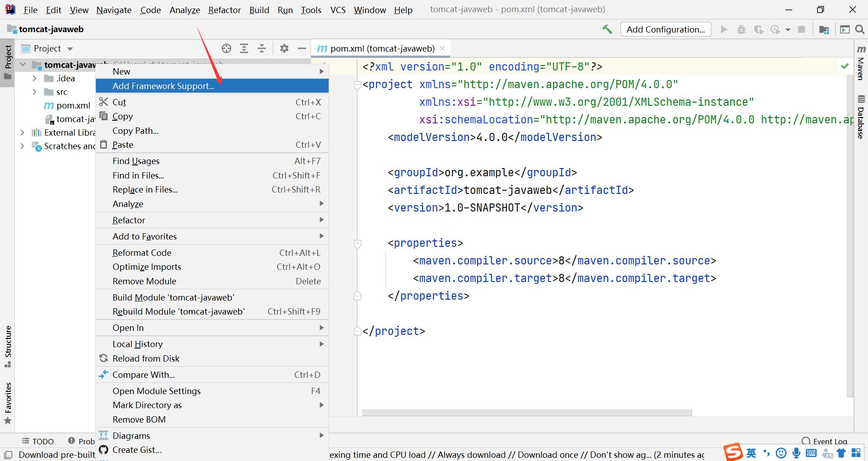Image resolution: width=868 pixels, height=461 pixels.
Task: Click the emoji smiley icon in IME bar
Action: click(781, 452)
